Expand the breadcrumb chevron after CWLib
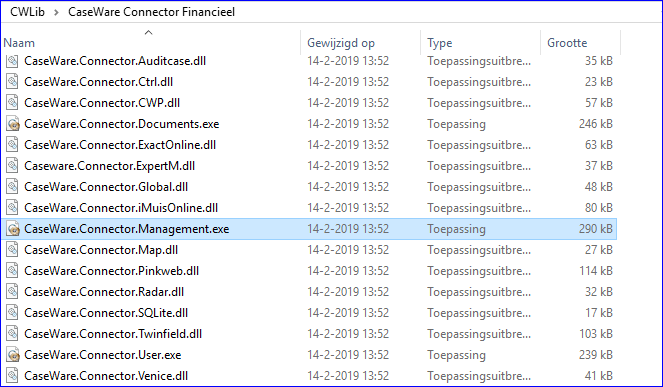Image resolution: width=663 pixels, height=387 pixels. tap(56, 12)
